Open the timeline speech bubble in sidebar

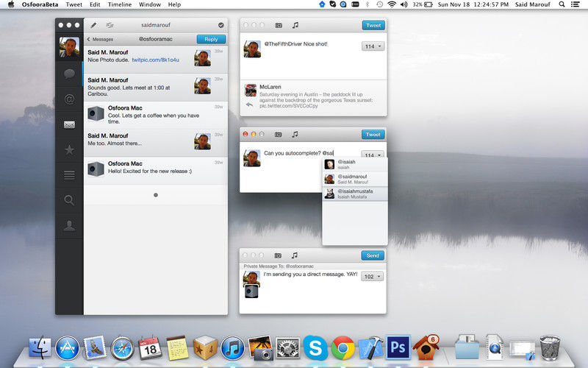69,74
